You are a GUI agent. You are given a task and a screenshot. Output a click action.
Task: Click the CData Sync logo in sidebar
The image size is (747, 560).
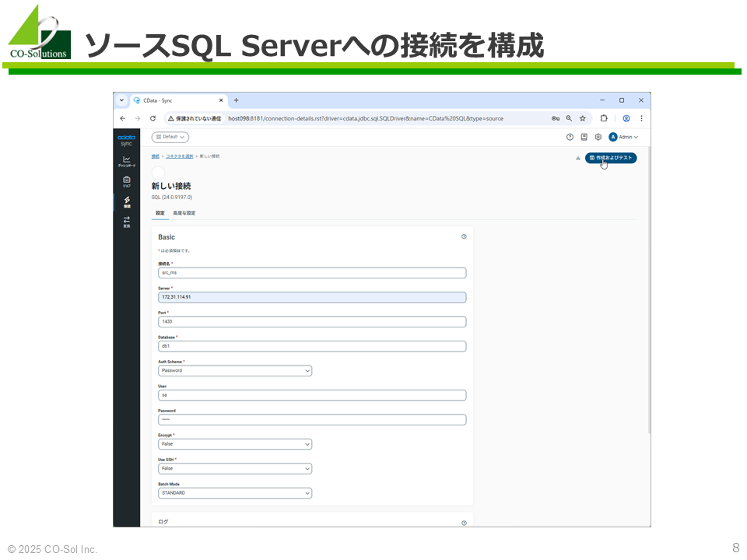click(126, 140)
